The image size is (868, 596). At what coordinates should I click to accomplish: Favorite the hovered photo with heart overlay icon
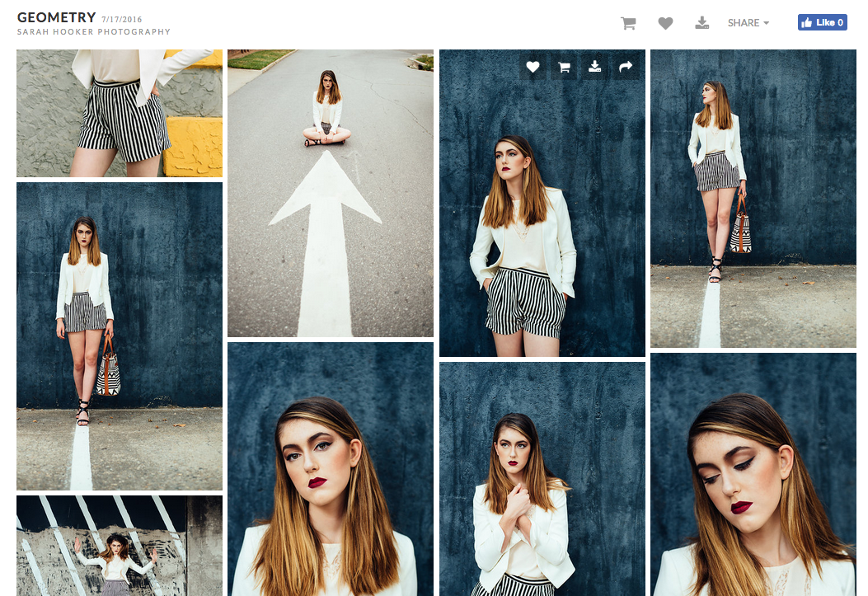pyautogui.click(x=533, y=67)
